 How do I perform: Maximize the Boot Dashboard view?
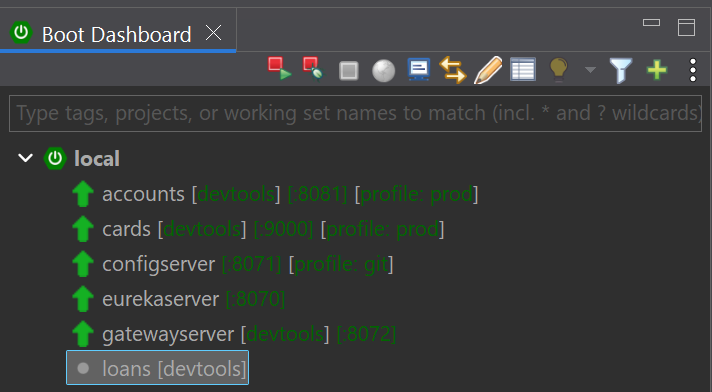point(686,27)
